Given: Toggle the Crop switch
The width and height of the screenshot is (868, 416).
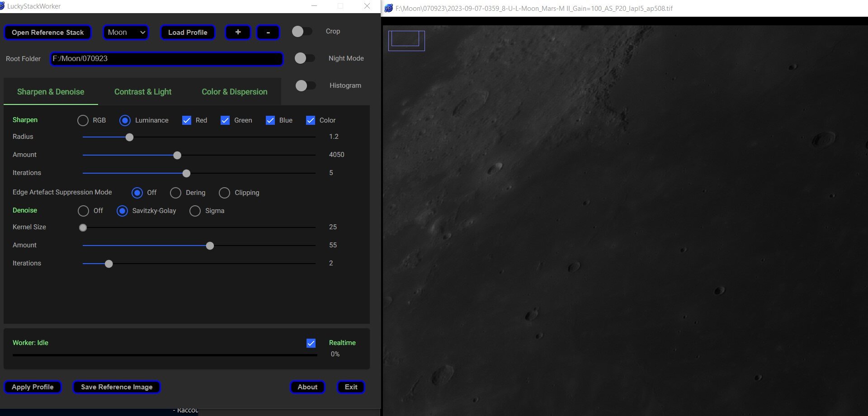Looking at the screenshot, I should [x=302, y=31].
